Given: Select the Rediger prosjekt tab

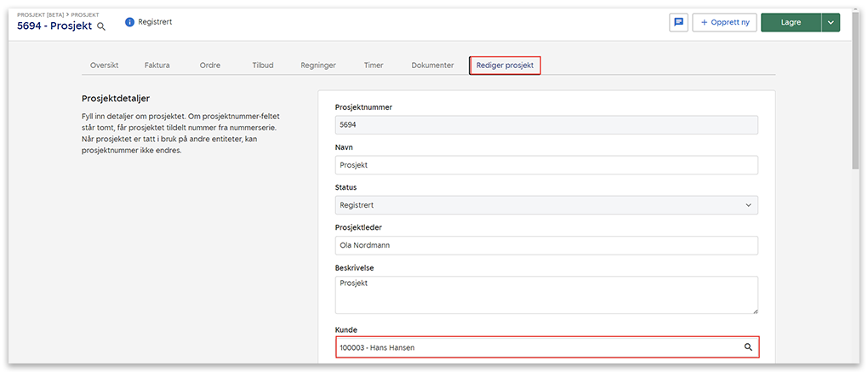Looking at the screenshot, I should (505, 66).
